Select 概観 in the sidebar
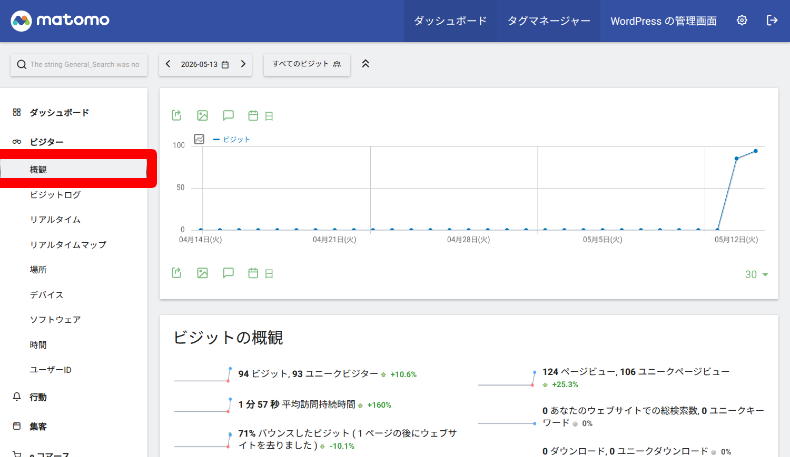 coord(74,169)
